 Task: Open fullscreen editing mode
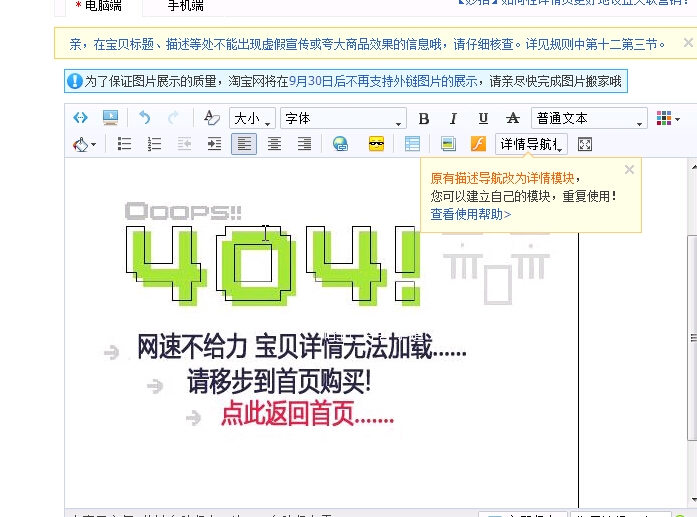coord(585,144)
